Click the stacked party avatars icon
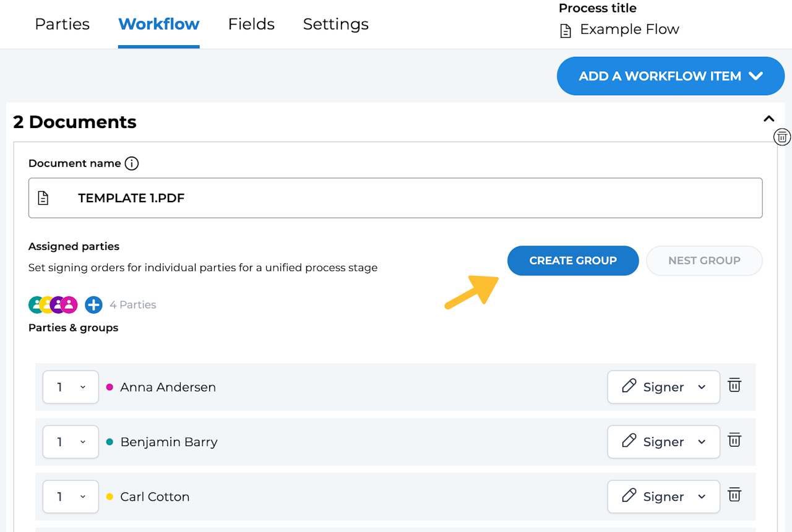Viewport: 792px width, 532px height. [x=53, y=304]
